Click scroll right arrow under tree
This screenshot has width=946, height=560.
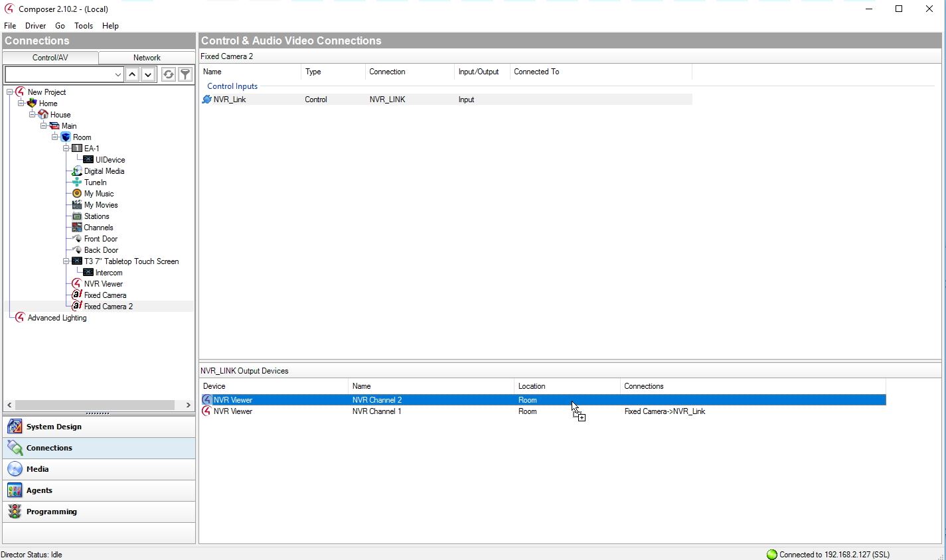click(x=188, y=405)
